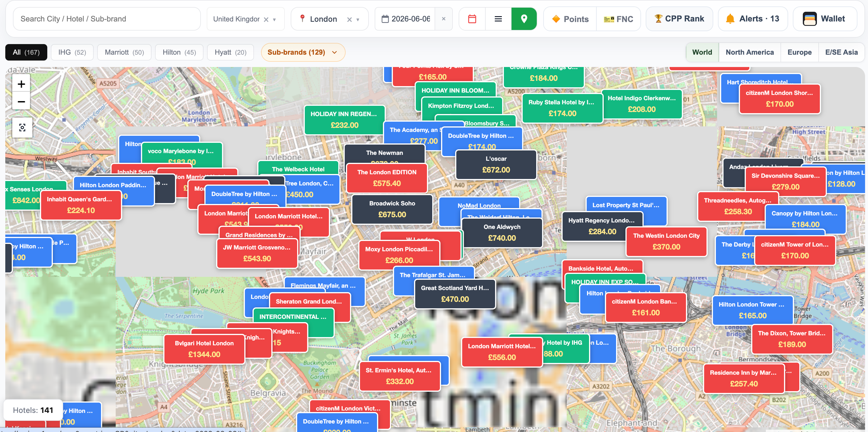The image size is (868, 432).
Task: Open One Aldwych £740.00 marker
Action: click(502, 233)
